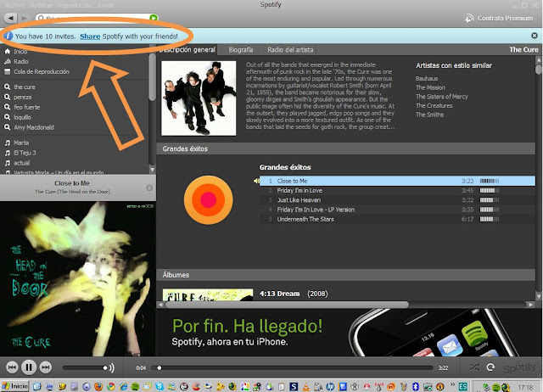The width and height of the screenshot is (543, 392).
Task: Launch Skype from taskbar
Action: pos(160,386)
